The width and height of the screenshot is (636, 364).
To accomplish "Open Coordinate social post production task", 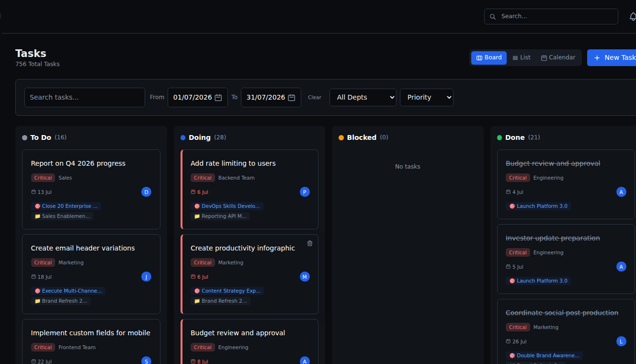I will (x=562, y=313).
